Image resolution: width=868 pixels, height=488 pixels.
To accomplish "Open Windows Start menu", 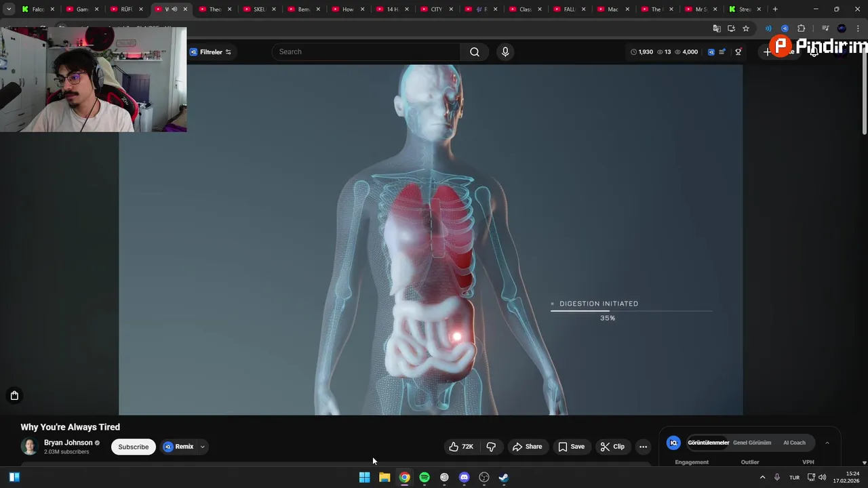I will click(x=364, y=477).
